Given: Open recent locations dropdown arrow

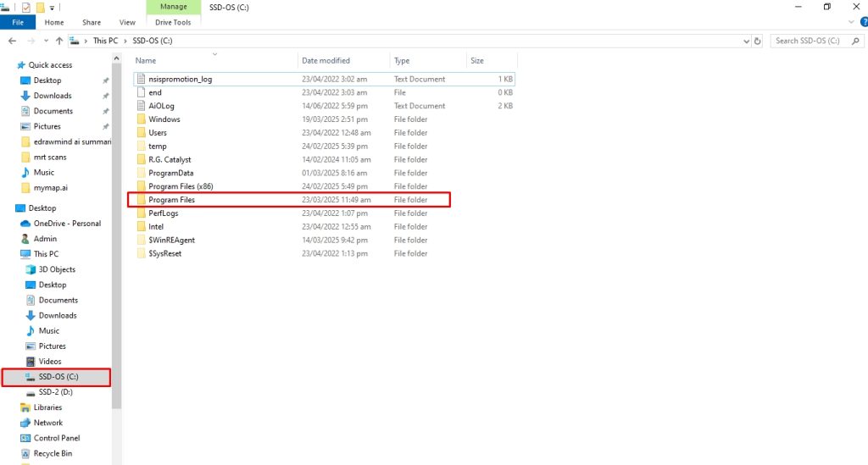Looking at the screenshot, I should coord(46,41).
